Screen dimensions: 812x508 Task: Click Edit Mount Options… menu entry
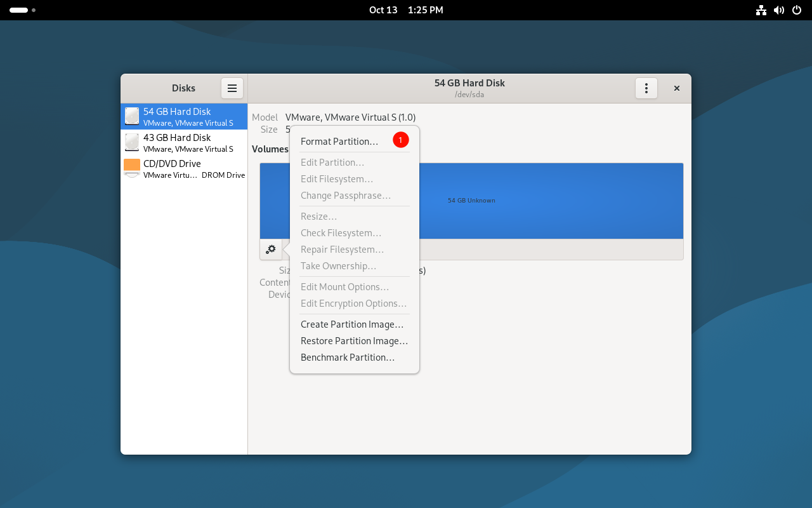355,287
